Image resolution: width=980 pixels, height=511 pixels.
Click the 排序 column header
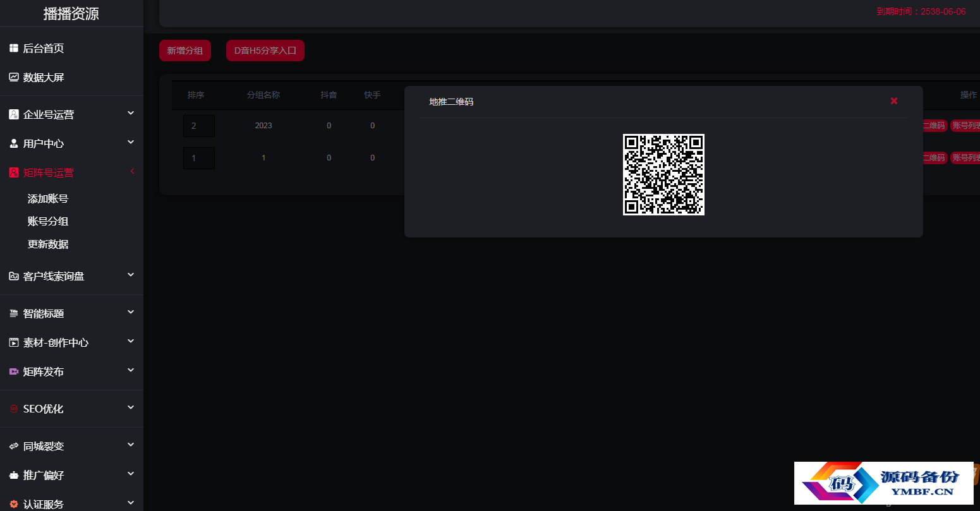[196, 95]
